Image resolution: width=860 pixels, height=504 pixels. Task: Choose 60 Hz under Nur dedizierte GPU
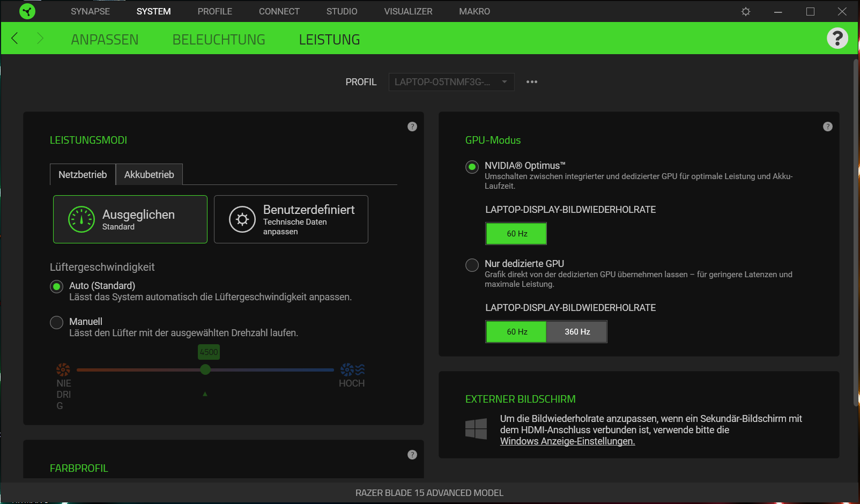point(516,332)
